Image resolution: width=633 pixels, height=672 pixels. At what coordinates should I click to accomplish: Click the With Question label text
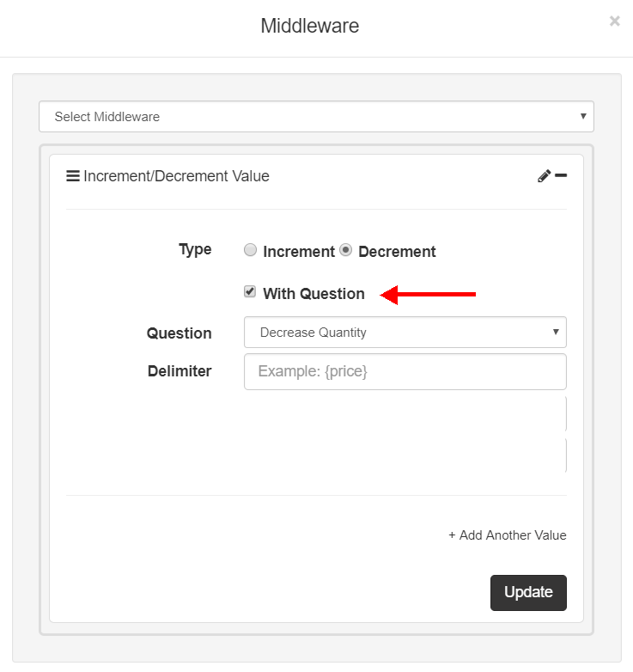[313, 294]
